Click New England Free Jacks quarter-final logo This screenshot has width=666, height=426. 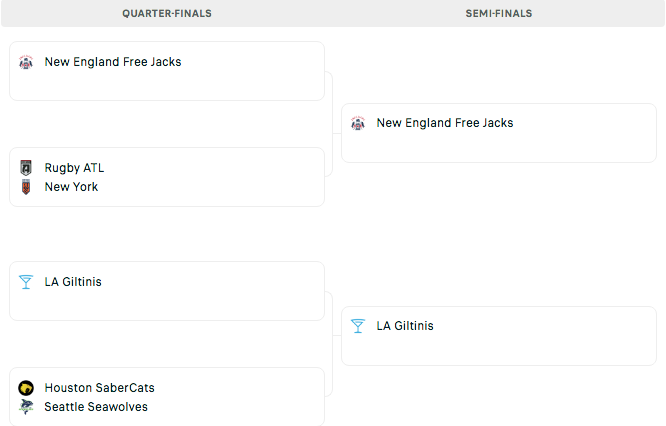26,62
